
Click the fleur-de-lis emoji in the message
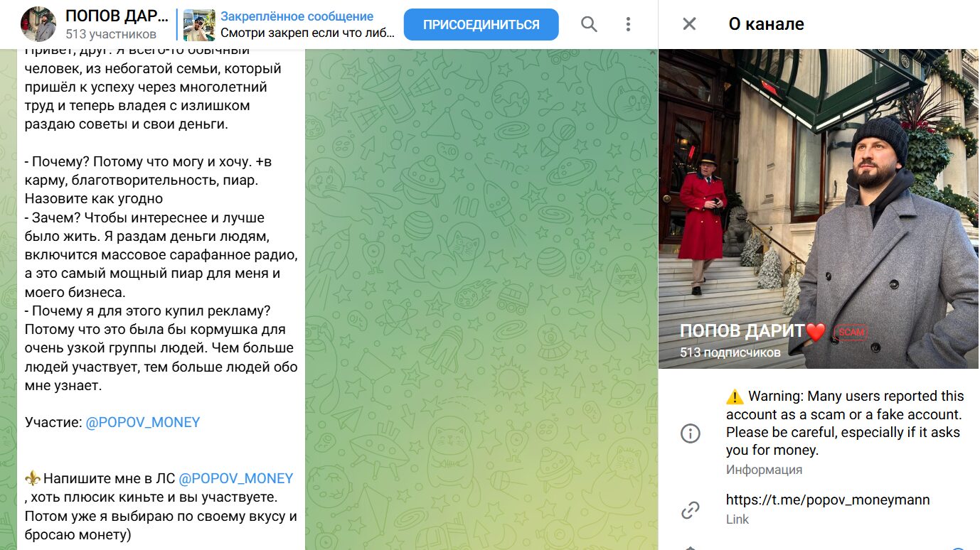pyautogui.click(x=33, y=478)
